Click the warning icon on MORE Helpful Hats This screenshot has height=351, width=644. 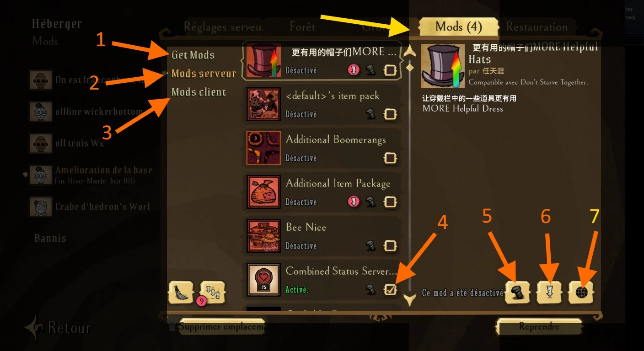(x=354, y=70)
